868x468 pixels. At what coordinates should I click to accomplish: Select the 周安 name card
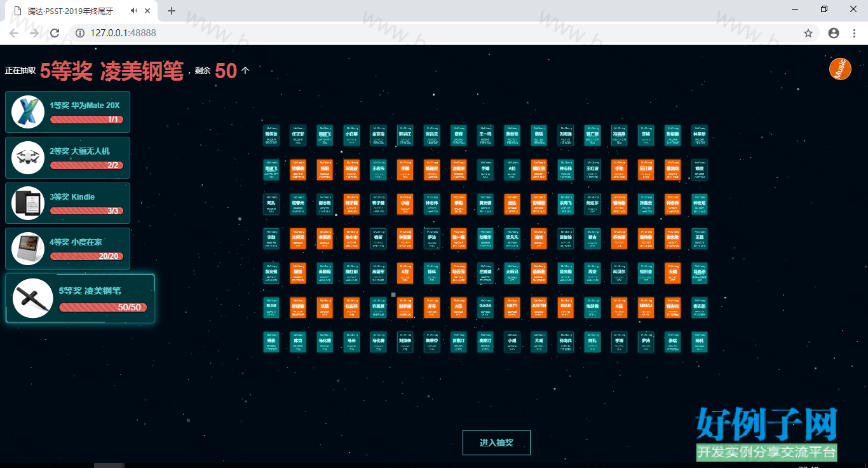[593, 273]
